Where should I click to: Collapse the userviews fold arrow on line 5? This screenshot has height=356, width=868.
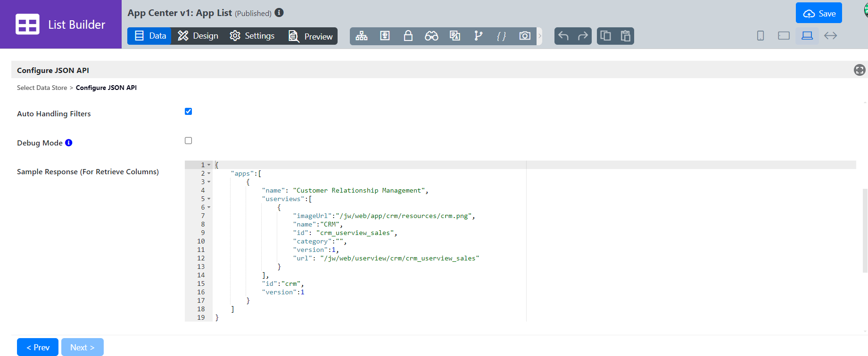(x=209, y=199)
